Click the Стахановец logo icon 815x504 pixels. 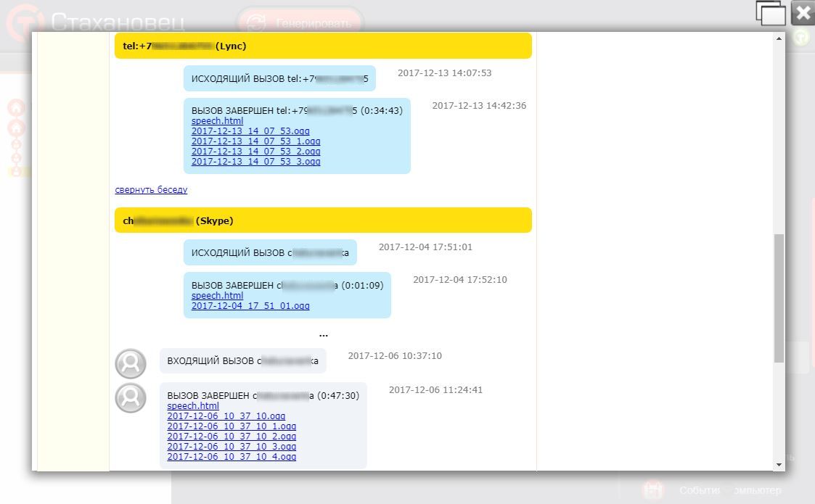pyautogui.click(x=25, y=22)
